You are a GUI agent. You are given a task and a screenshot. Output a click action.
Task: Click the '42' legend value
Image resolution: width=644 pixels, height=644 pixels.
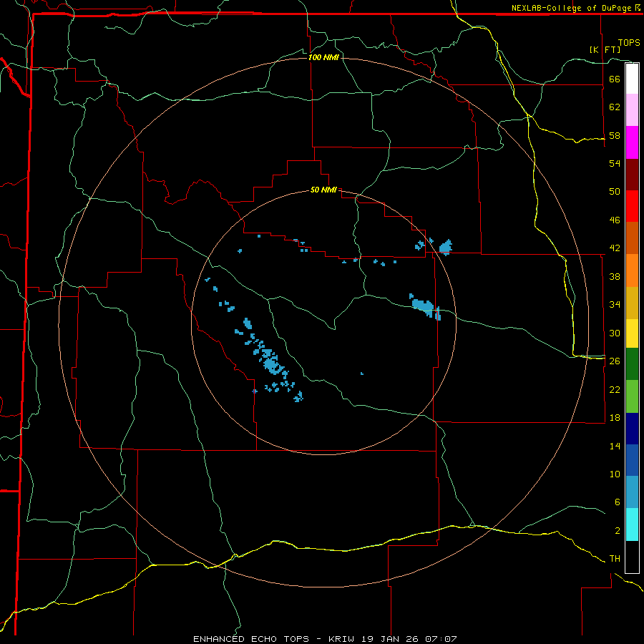[x=615, y=248]
